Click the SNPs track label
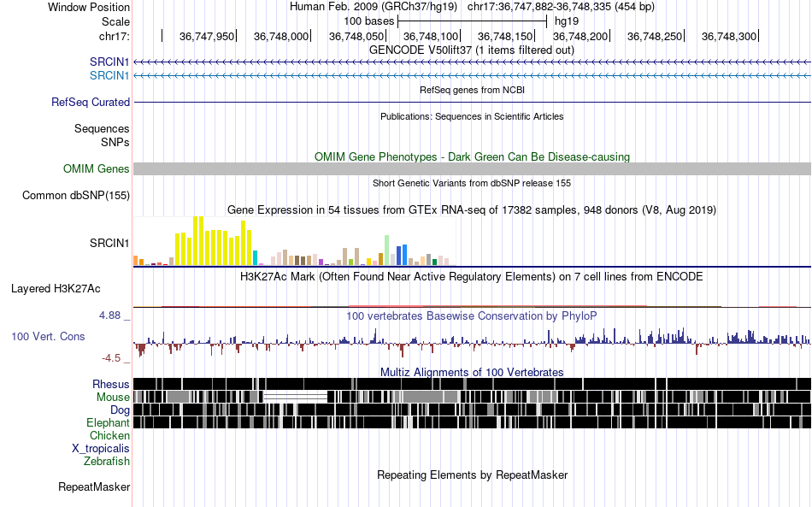The height and width of the screenshot is (507, 812). click(x=115, y=142)
